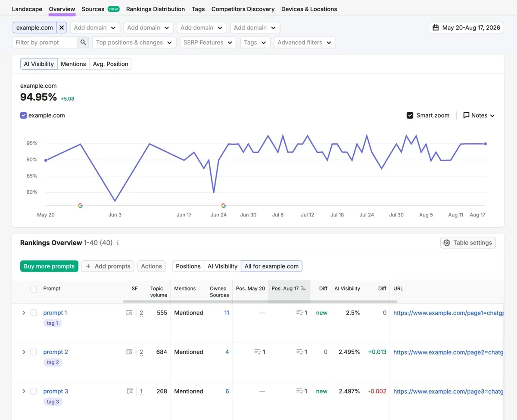
Task: Check the select-all checkbox in table header
Action: (x=33, y=289)
